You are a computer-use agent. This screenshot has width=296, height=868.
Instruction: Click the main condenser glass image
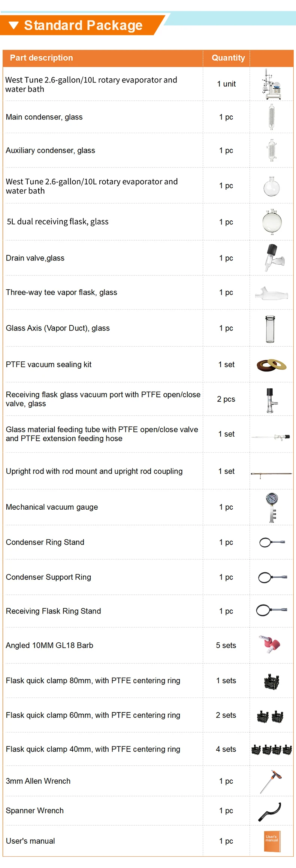272,117
